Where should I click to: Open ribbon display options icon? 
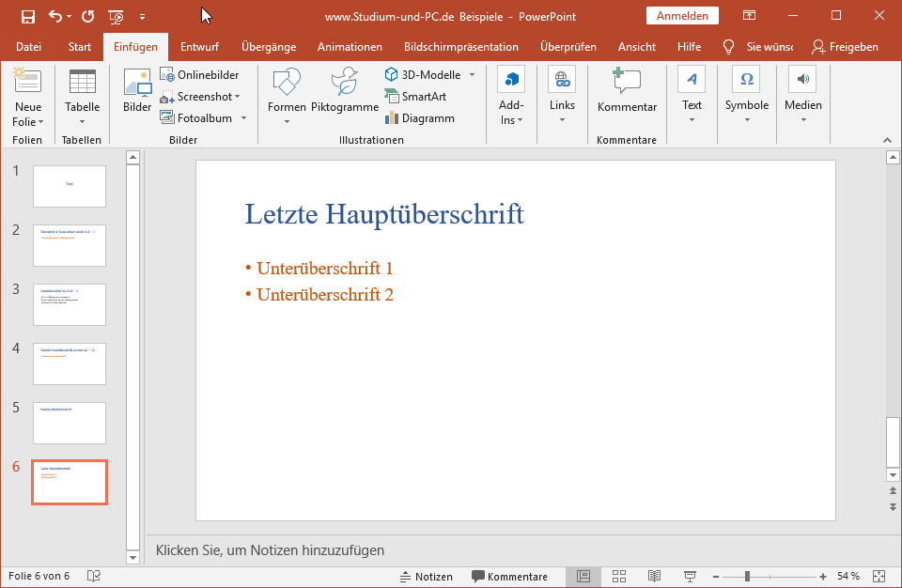pos(749,16)
